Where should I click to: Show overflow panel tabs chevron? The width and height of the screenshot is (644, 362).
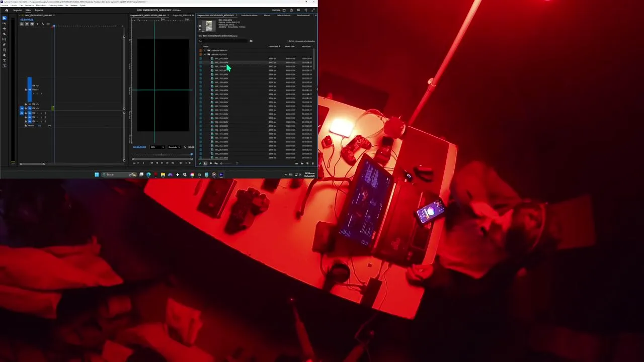click(x=315, y=15)
